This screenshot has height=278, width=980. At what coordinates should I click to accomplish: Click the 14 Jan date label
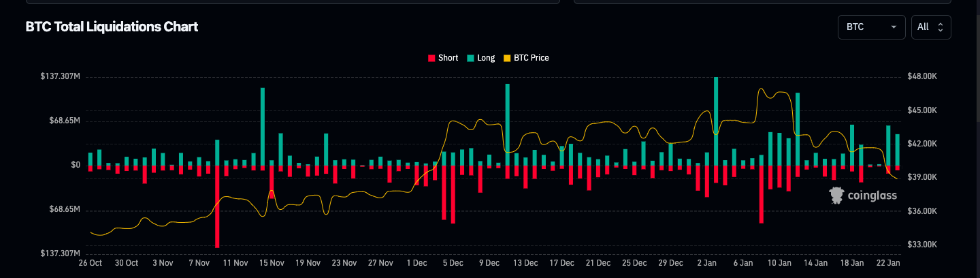816,262
